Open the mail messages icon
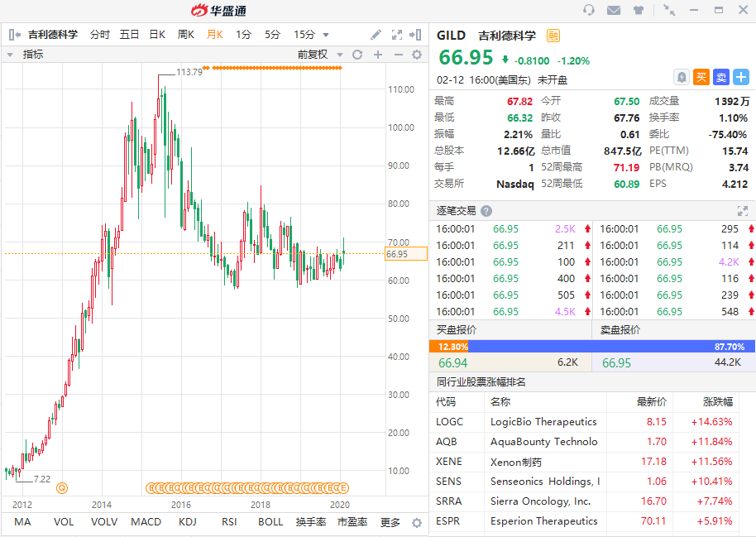This screenshot has width=756, height=537. (x=613, y=10)
